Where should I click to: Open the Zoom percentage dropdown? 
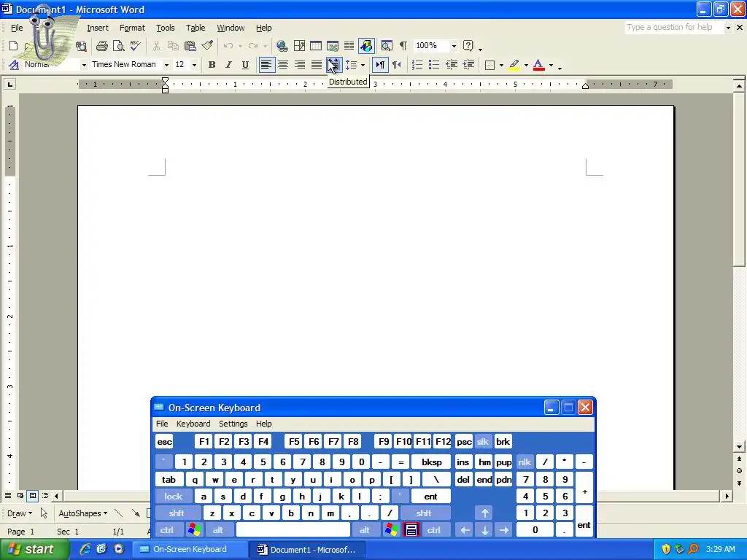coord(454,46)
